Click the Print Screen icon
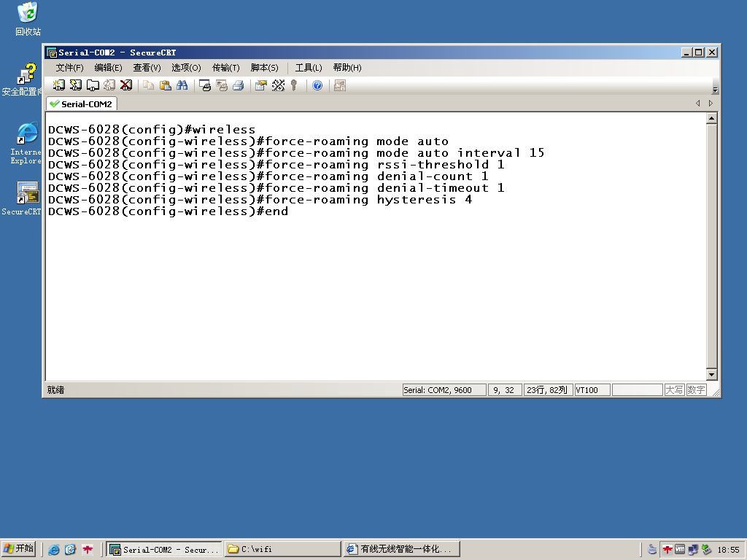 pyautogui.click(x=205, y=85)
